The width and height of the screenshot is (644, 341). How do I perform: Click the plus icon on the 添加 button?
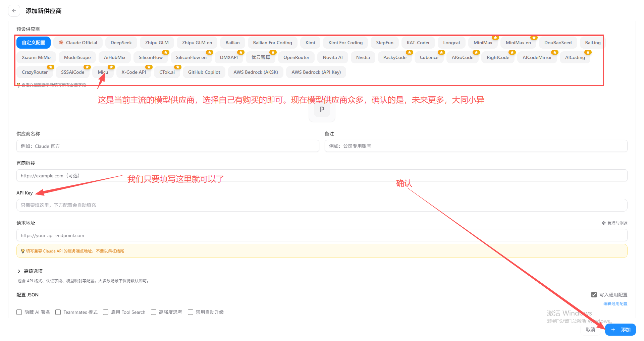tap(613, 330)
